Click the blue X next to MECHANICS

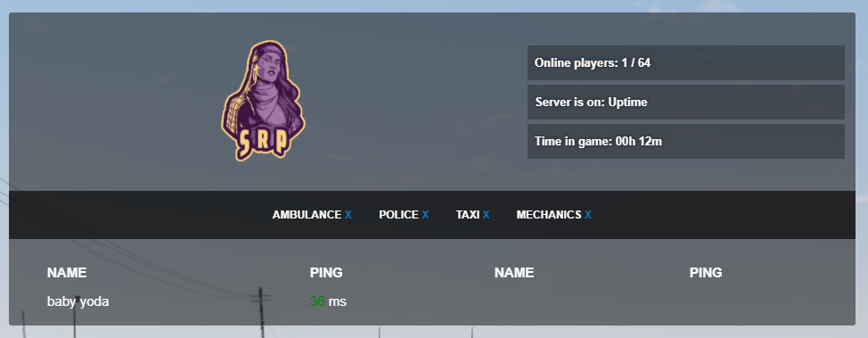588,215
